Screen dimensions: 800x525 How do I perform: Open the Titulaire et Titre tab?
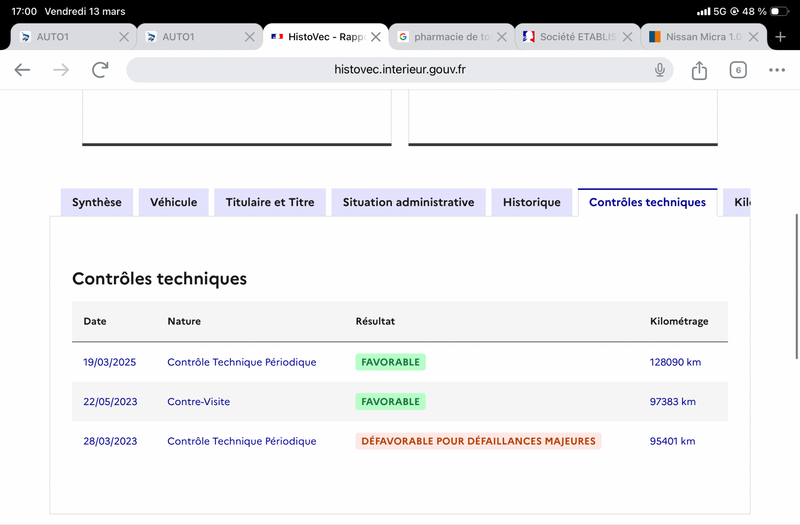pyautogui.click(x=270, y=202)
